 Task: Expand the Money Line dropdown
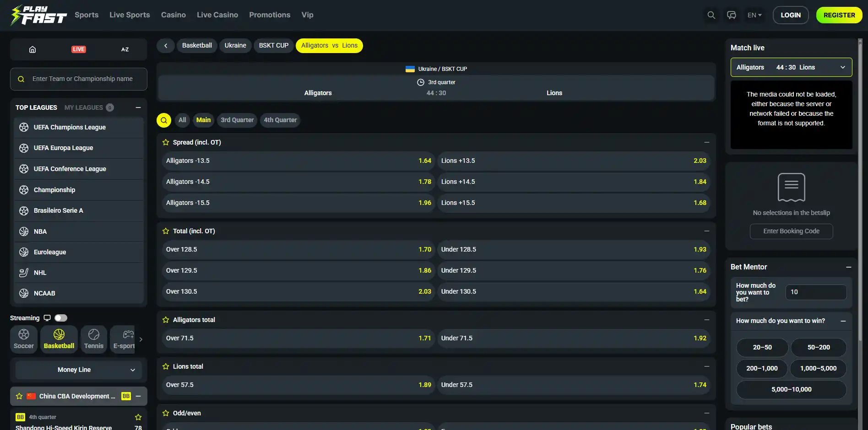79,370
